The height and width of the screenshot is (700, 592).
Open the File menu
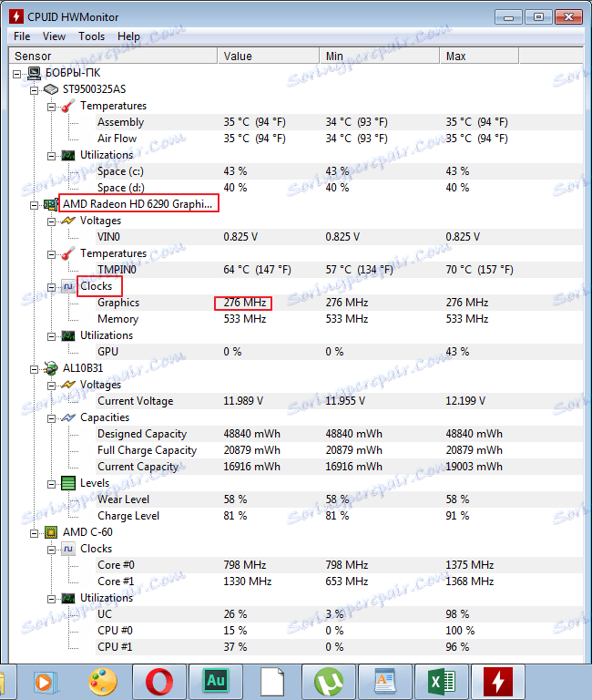[22, 36]
